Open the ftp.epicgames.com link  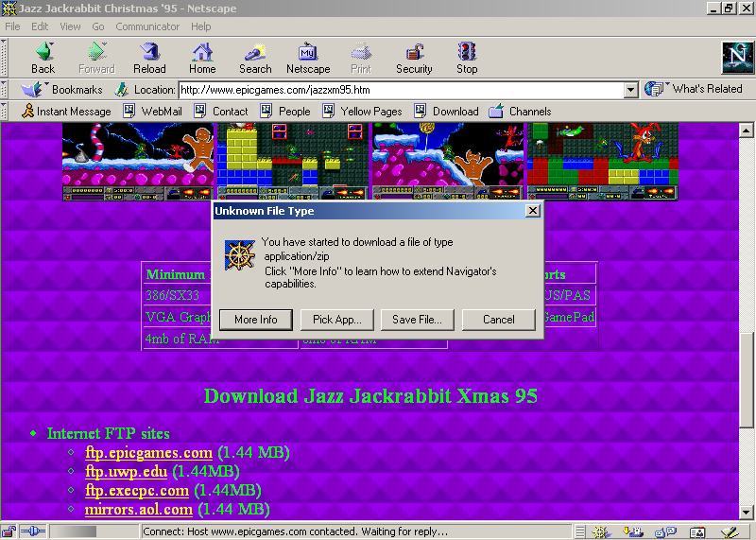148,453
